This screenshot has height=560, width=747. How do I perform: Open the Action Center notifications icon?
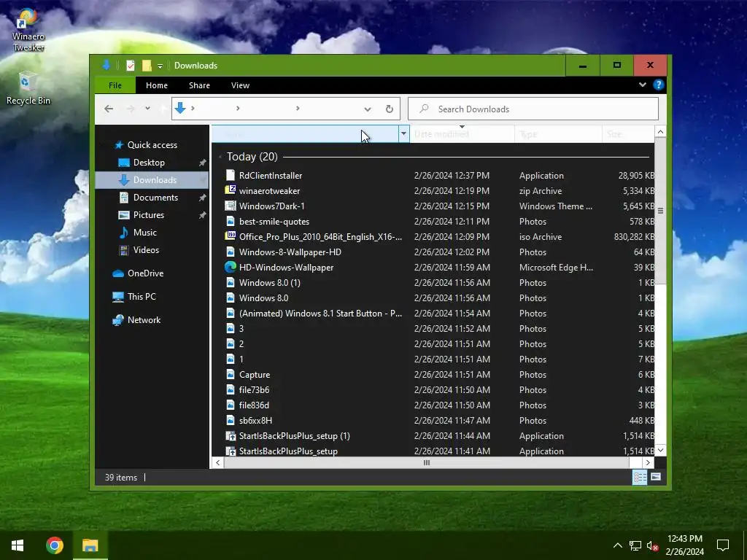[x=723, y=545]
